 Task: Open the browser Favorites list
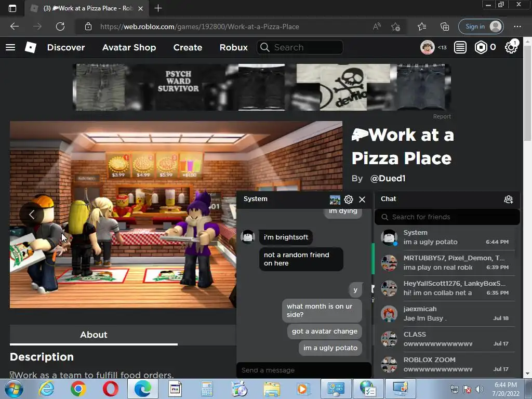coord(422,26)
